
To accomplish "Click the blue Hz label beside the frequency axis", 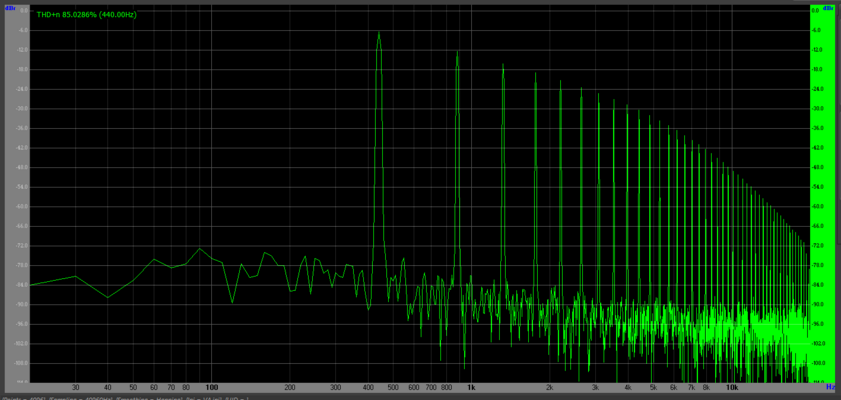I will point(830,387).
